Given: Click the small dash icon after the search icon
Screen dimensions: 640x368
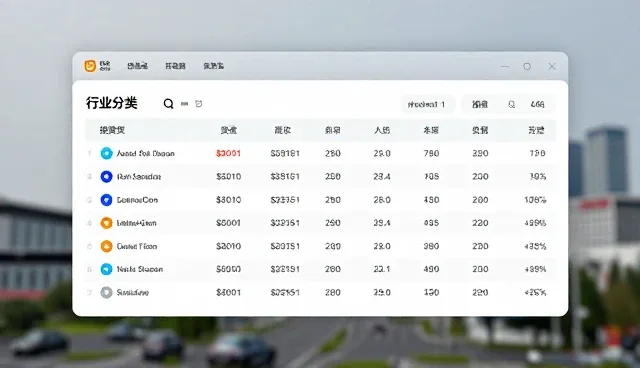Looking at the screenshot, I should [184, 104].
